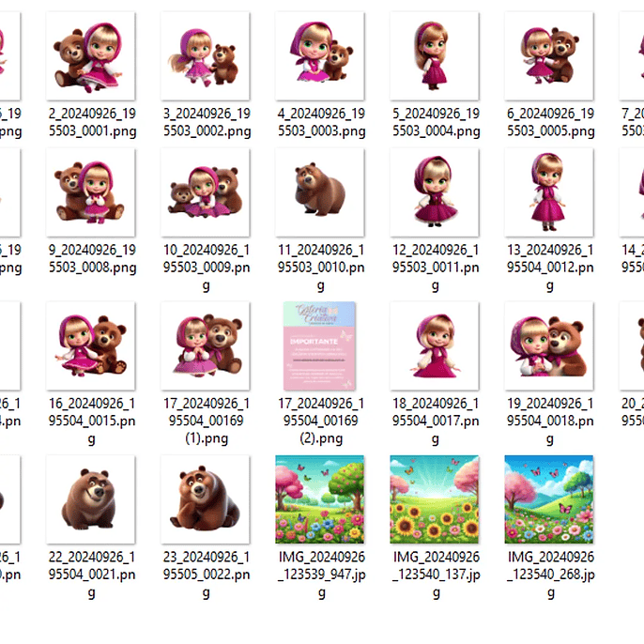Open image 16_20240926_195504_0015.png
The width and height of the screenshot is (644, 644).
[90, 345]
